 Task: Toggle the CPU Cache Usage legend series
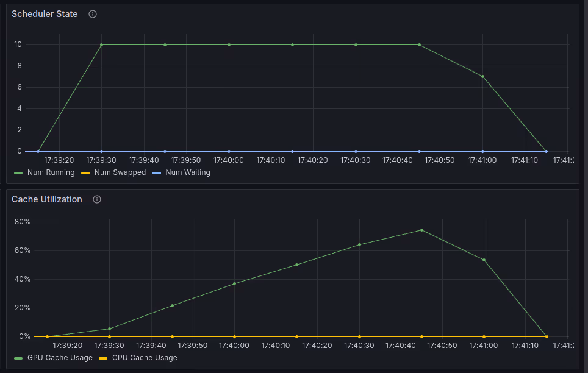pyautogui.click(x=145, y=358)
